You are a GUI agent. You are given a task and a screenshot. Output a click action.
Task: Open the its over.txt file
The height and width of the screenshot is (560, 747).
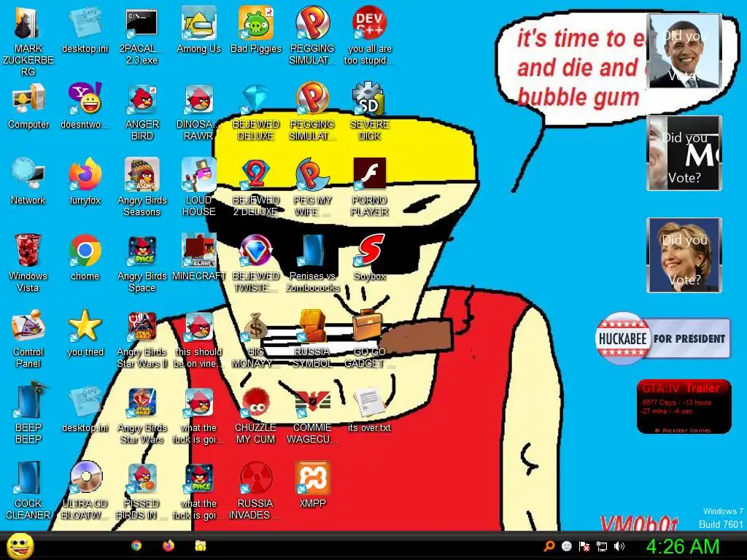(369, 402)
